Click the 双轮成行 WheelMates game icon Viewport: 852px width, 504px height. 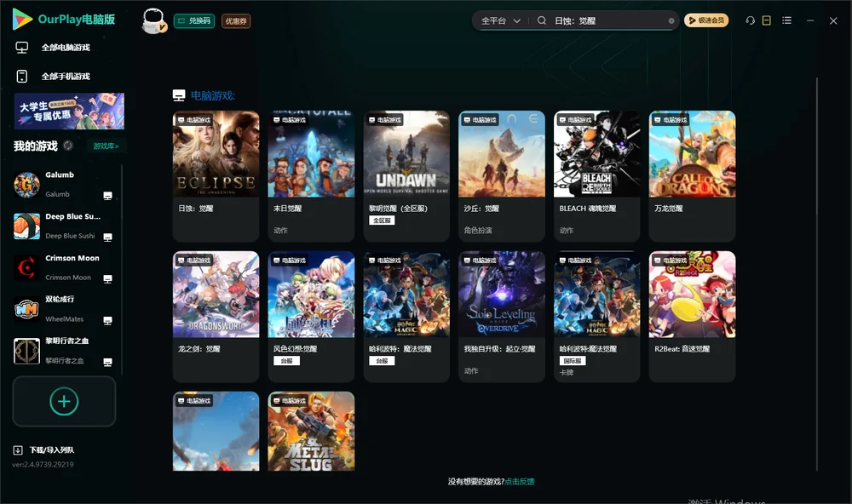pyautogui.click(x=26, y=310)
